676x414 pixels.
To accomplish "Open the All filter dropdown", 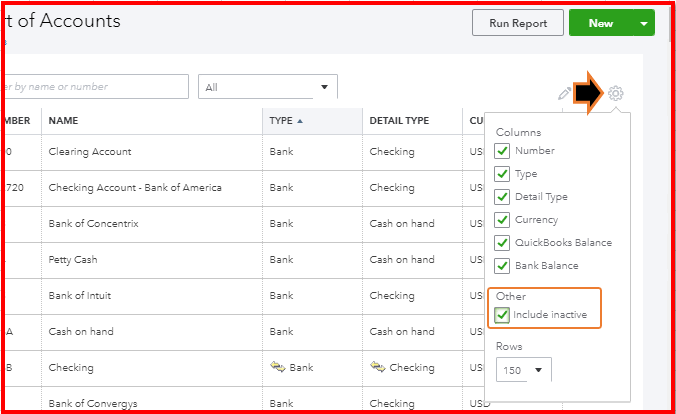I will [x=268, y=87].
